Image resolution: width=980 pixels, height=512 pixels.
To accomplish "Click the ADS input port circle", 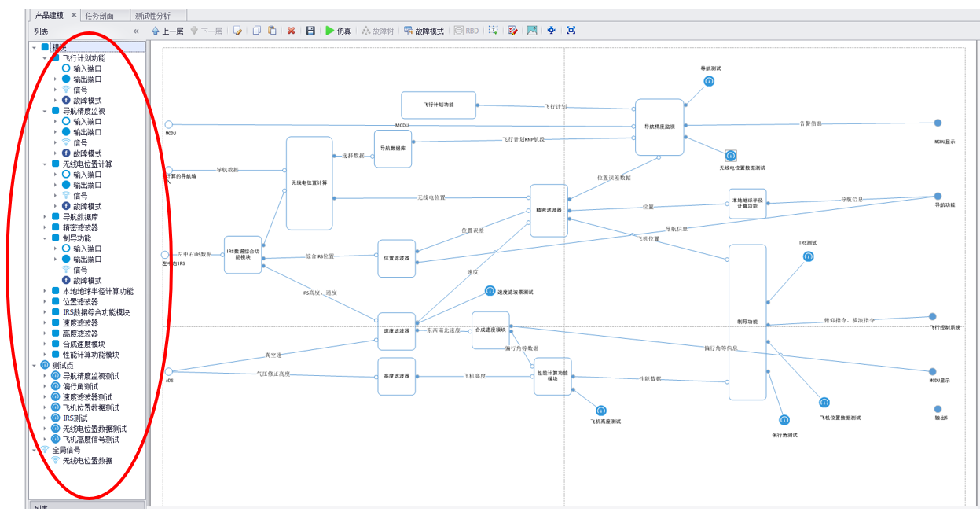I will (x=168, y=371).
